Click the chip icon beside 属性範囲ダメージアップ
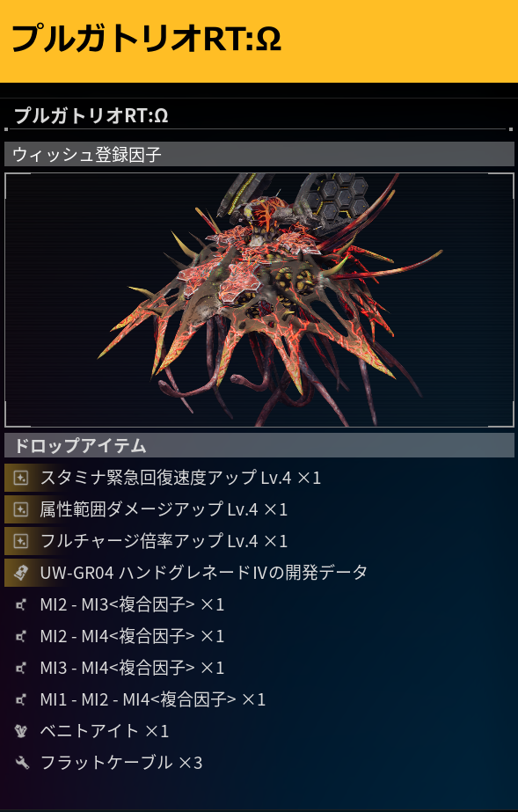Image resolution: width=518 pixels, height=812 pixels. [x=21, y=509]
